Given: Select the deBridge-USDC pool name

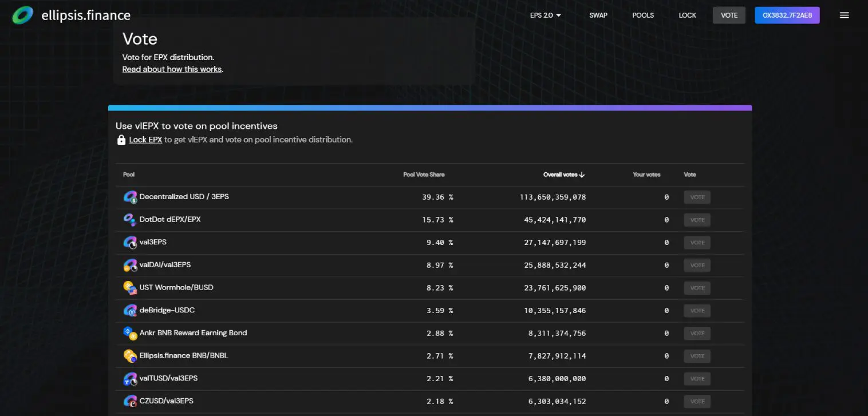Looking at the screenshot, I should pos(167,310).
